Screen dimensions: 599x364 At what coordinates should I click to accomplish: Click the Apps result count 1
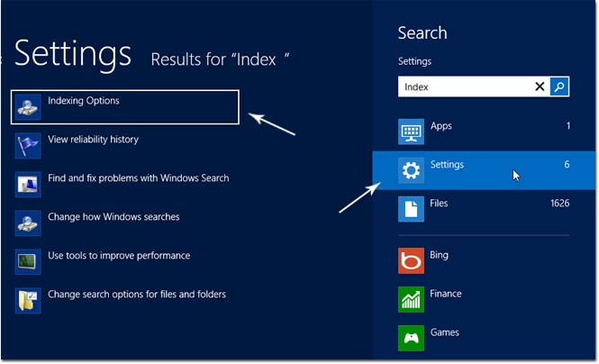pos(568,126)
